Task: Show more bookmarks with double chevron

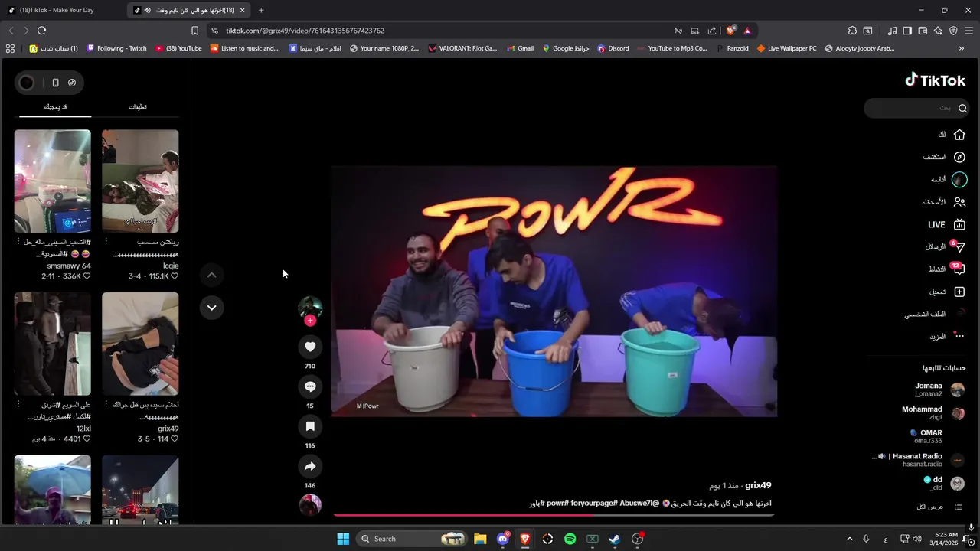Action: pos(962,48)
